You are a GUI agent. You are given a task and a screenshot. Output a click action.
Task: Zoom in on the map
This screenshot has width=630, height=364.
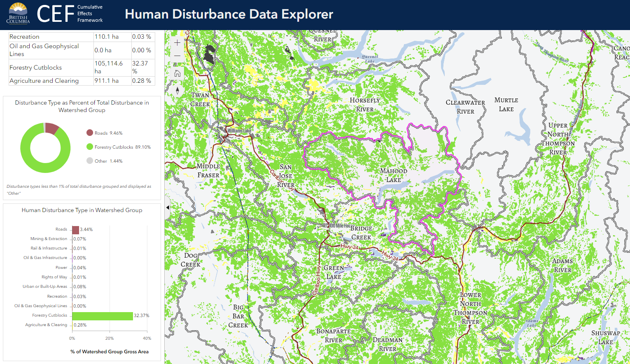[177, 43]
